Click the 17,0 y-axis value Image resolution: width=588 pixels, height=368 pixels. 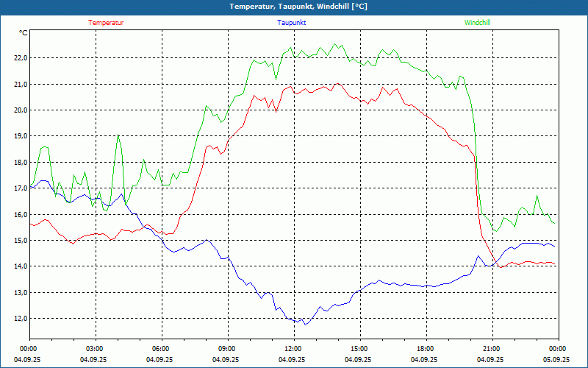coord(21,188)
